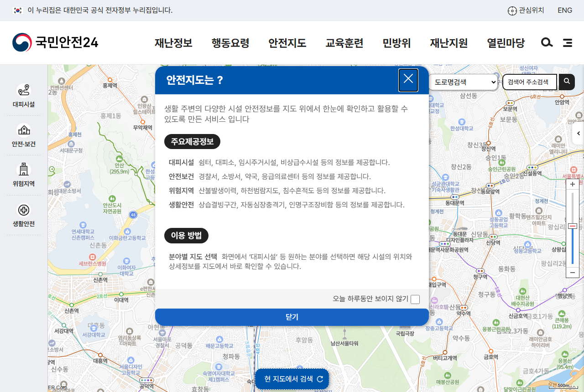Click the 관심위치 link text
Viewport: 584px width, 392px height.
tap(532, 10)
